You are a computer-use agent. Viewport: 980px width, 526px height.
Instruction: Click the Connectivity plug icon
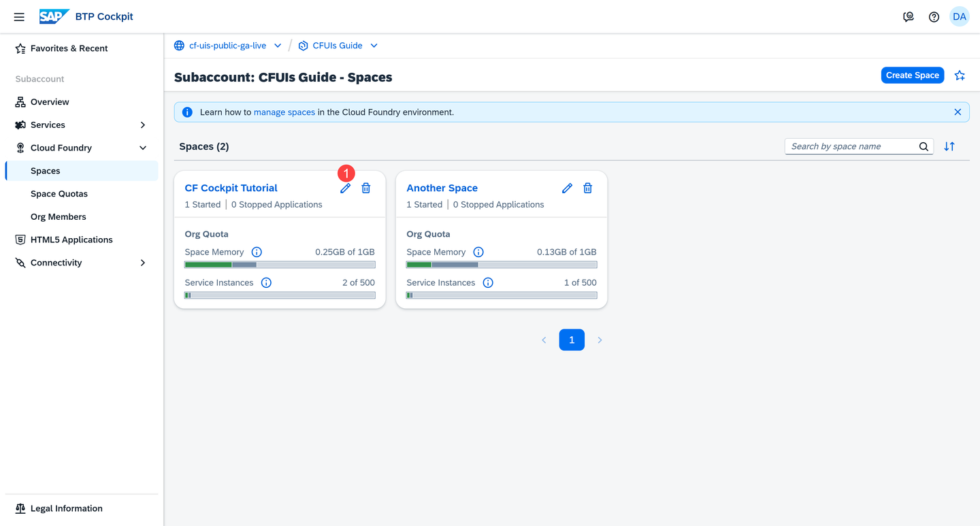pos(20,263)
